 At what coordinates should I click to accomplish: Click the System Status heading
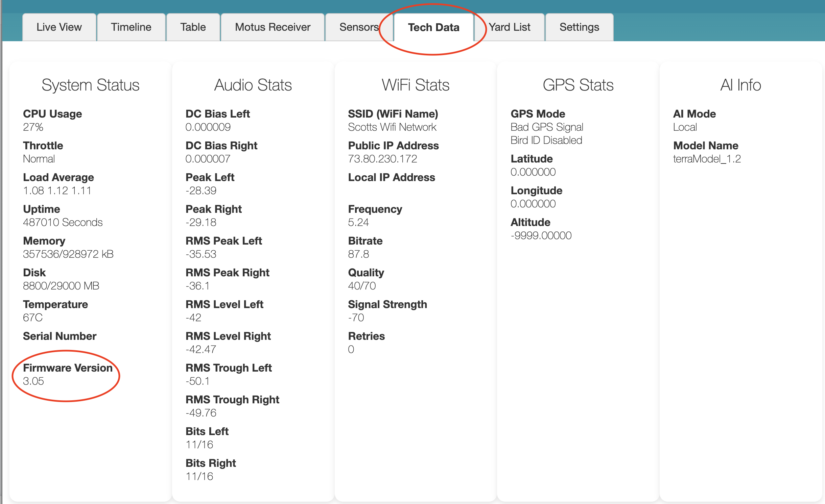coord(91,85)
